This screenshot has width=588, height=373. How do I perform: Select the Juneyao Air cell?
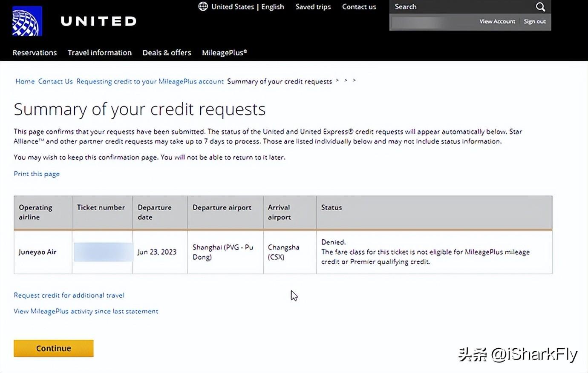pos(43,252)
